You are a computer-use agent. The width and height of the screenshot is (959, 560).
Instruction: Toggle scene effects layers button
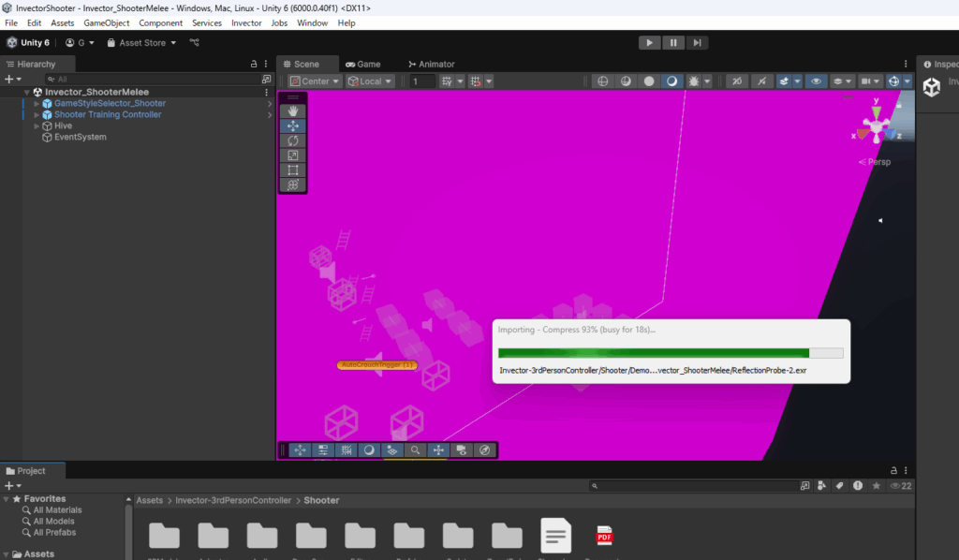[x=784, y=81]
